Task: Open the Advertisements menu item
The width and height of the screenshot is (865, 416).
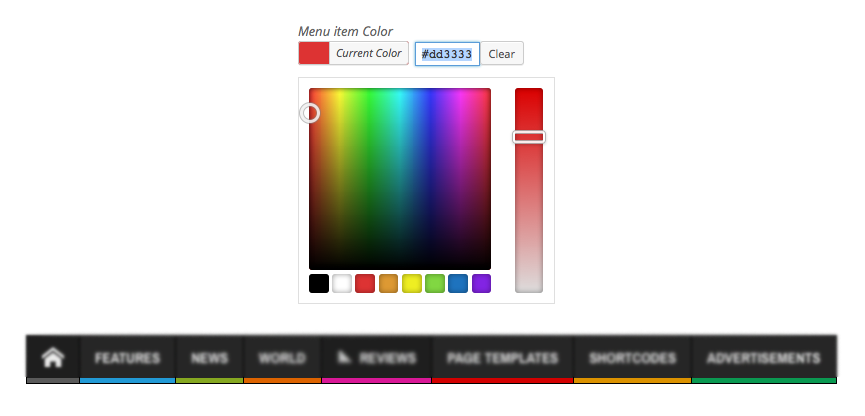Action: (x=763, y=357)
